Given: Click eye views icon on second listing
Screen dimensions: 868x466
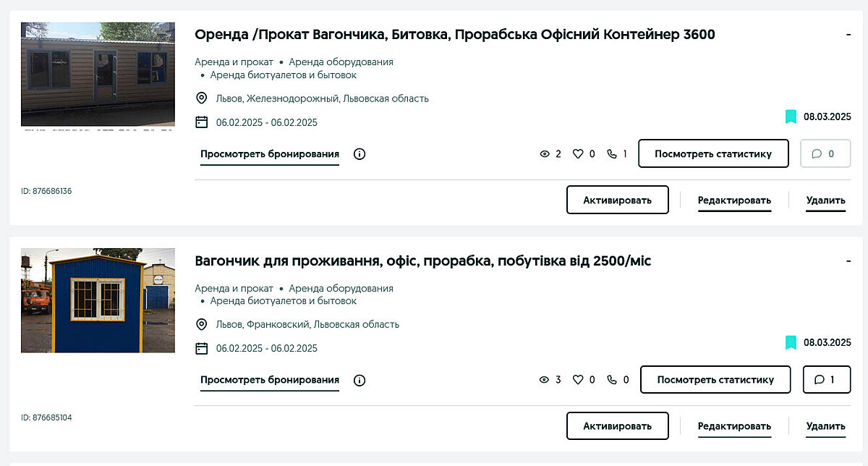Looking at the screenshot, I should 545,380.
